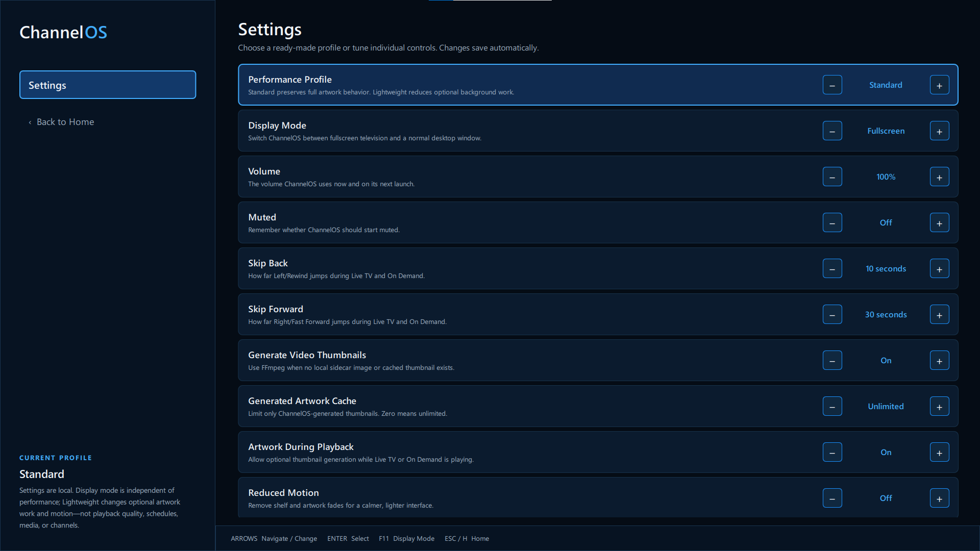Click the minus button for Performance Profile
Screen dimensions: 980x551
coord(832,85)
